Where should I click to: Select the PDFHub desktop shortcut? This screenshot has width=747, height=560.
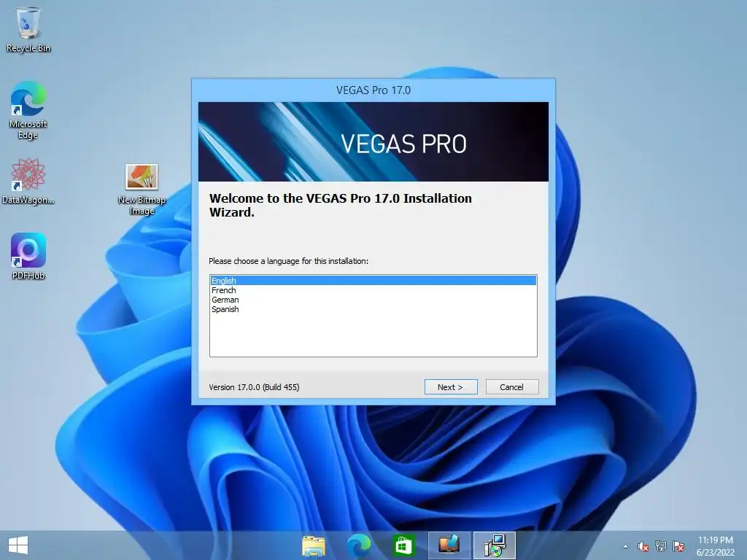pyautogui.click(x=28, y=256)
